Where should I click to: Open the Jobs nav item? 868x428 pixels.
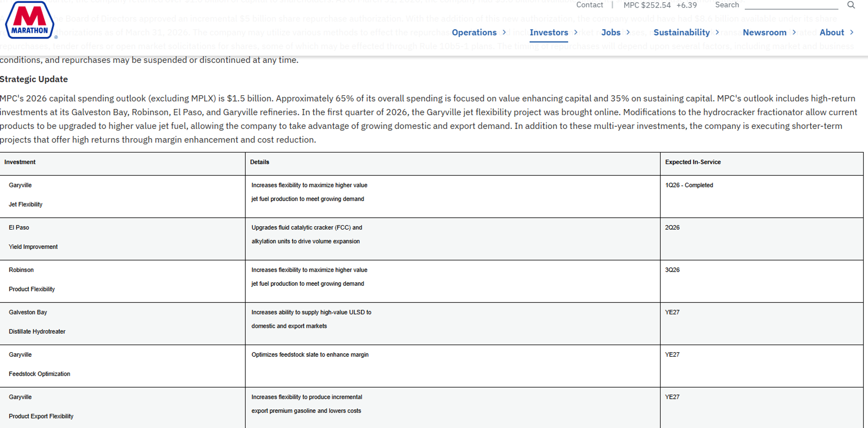611,32
